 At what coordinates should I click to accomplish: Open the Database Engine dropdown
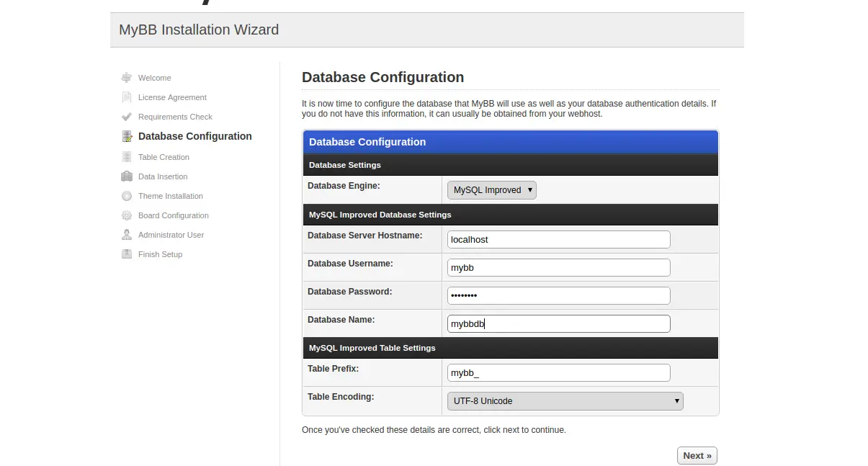pyautogui.click(x=492, y=190)
